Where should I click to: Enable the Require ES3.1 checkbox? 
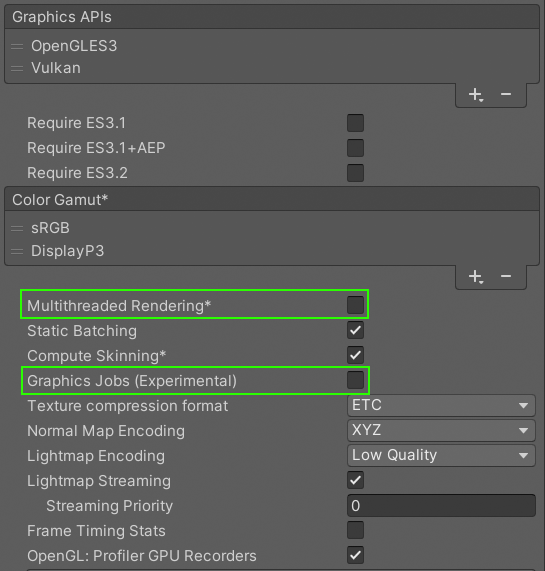(355, 123)
